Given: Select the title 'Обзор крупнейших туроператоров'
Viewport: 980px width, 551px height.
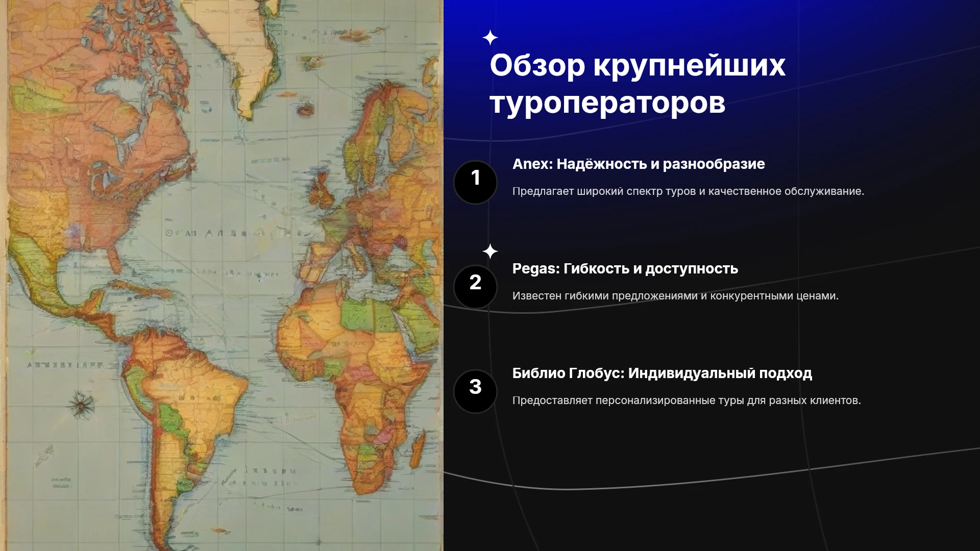Looking at the screenshot, I should [638, 84].
